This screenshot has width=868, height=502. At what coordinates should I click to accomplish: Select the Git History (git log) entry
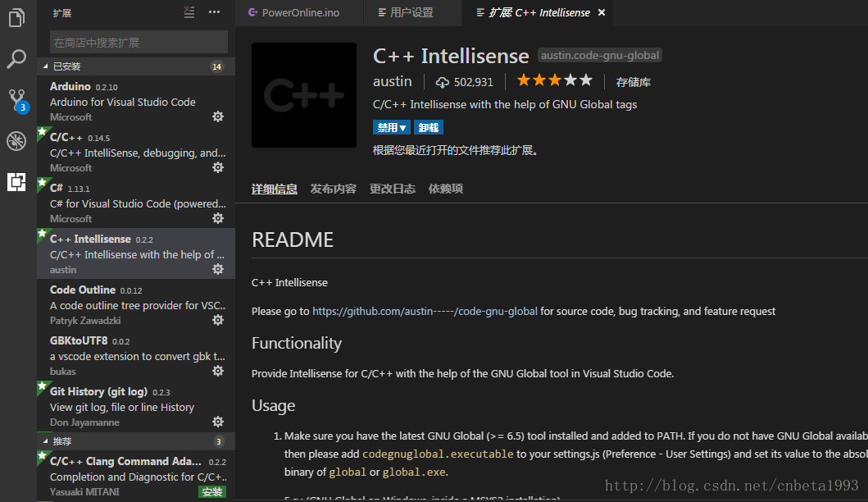(136, 407)
